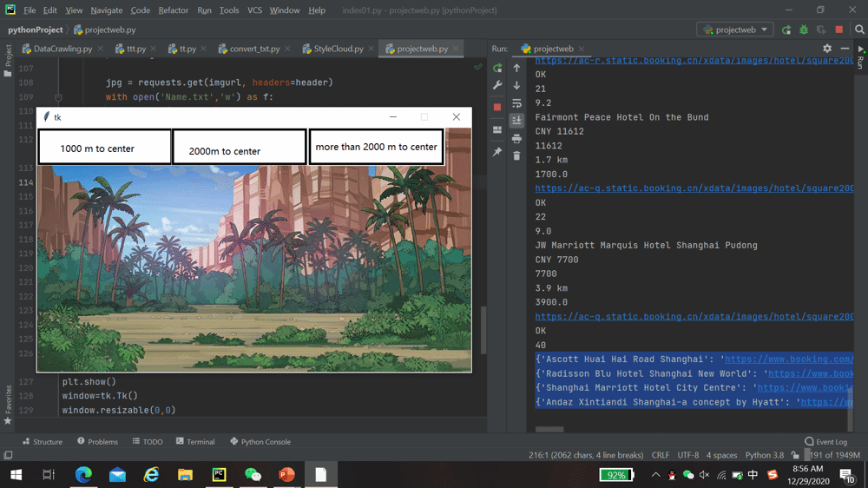Change CRLF line separator in status bar
Screen dimensions: 868x488
pos(661,455)
